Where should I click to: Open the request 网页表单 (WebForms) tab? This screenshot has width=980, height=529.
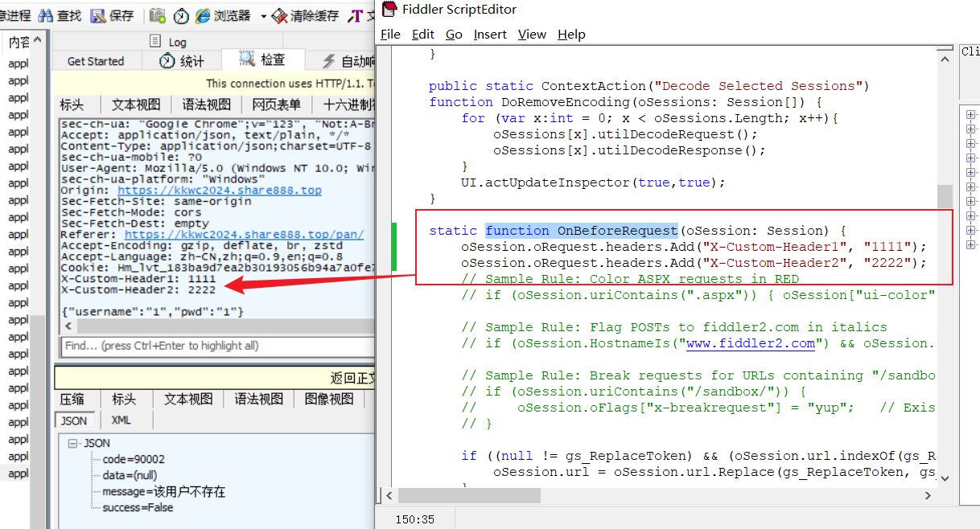(276, 105)
